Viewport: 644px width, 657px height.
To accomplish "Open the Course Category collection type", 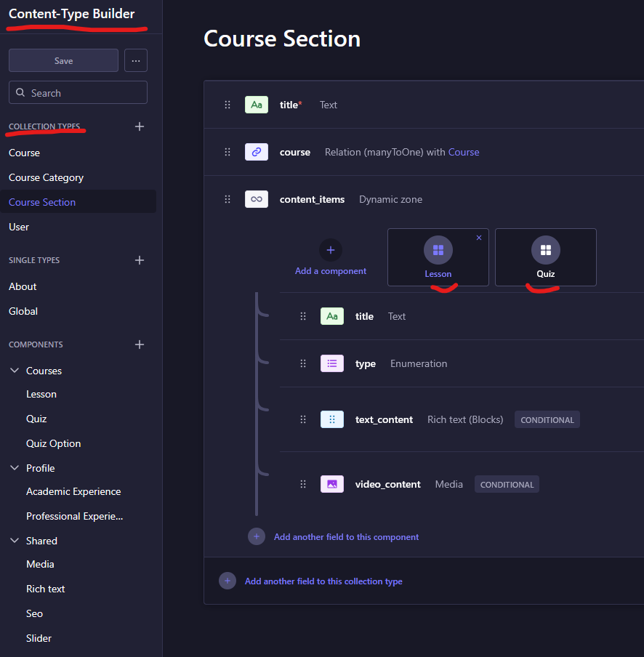I will tap(46, 177).
